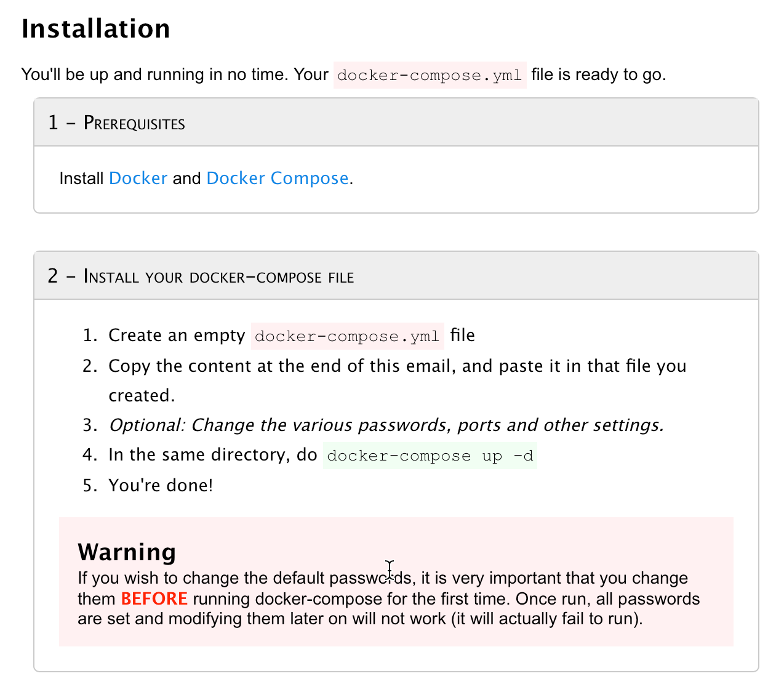
Task: Click docker-compose.yml code in the intro sentence
Action: [x=430, y=76]
